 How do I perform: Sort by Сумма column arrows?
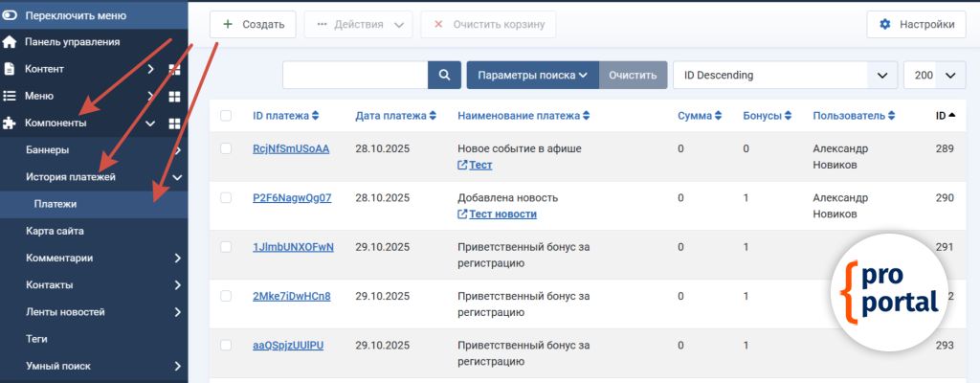(x=718, y=116)
